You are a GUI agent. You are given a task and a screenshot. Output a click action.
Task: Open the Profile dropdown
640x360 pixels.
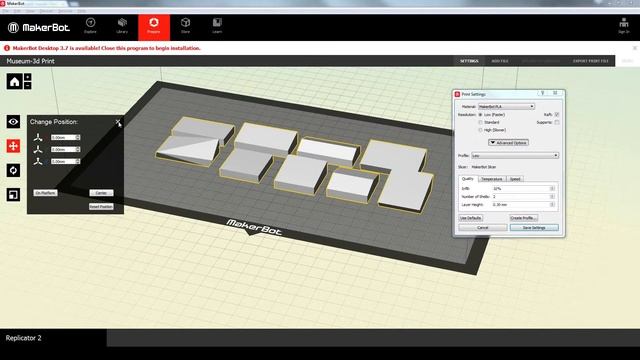(x=515, y=156)
